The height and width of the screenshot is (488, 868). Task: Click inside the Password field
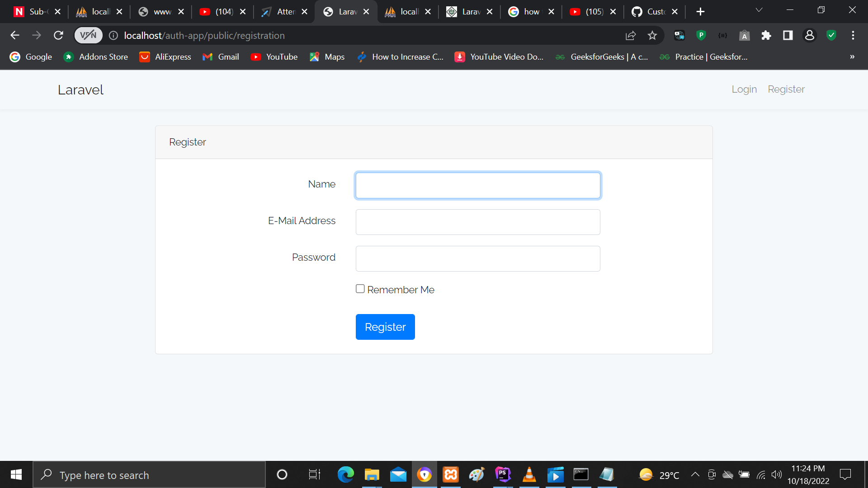coord(478,258)
